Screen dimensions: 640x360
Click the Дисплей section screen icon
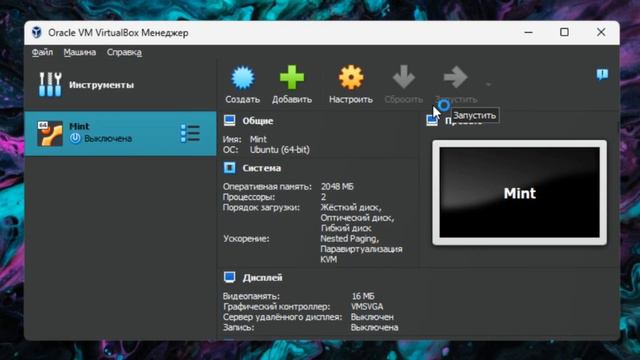(229, 277)
